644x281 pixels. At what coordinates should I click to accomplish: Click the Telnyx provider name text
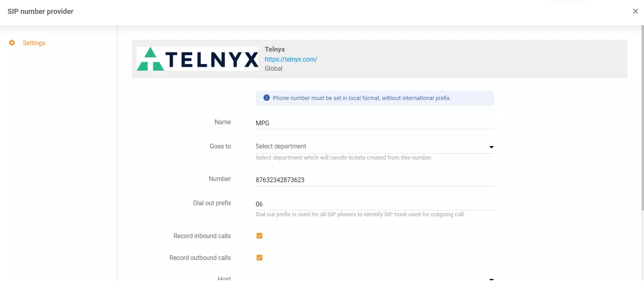pyautogui.click(x=275, y=49)
